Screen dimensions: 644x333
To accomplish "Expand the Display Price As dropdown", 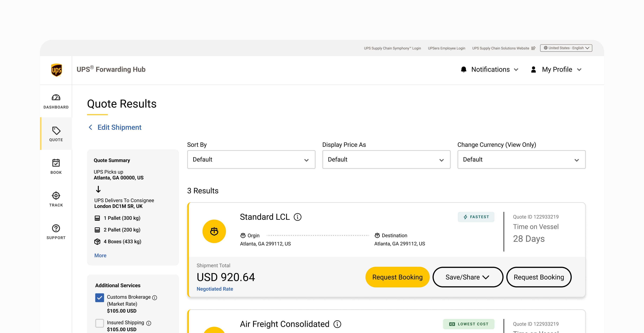I will (x=386, y=159).
